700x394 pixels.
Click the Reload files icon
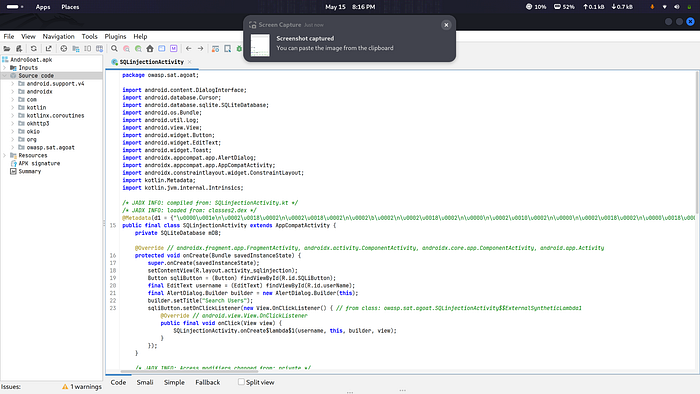(x=33, y=49)
